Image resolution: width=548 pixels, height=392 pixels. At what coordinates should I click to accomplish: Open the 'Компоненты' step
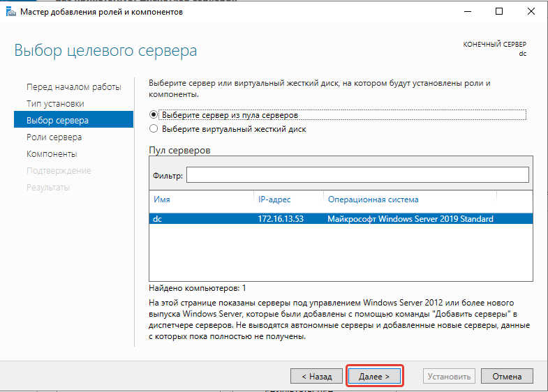52,154
